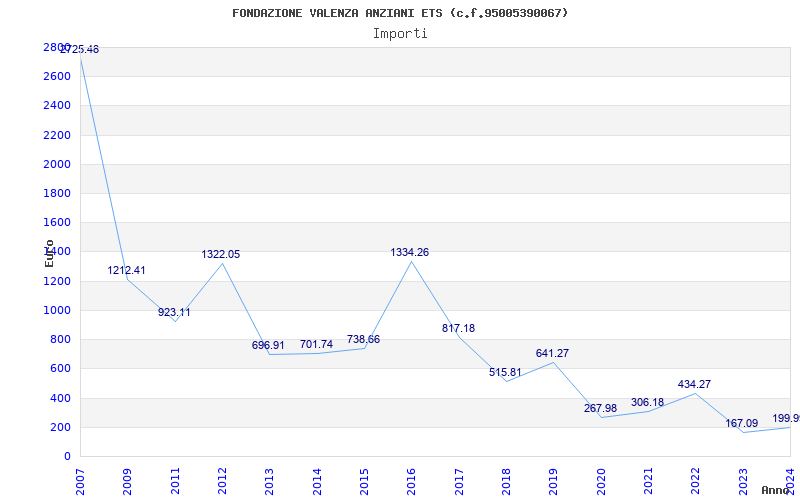
Task: Click the x-axis year 2011
Action: pos(175,482)
